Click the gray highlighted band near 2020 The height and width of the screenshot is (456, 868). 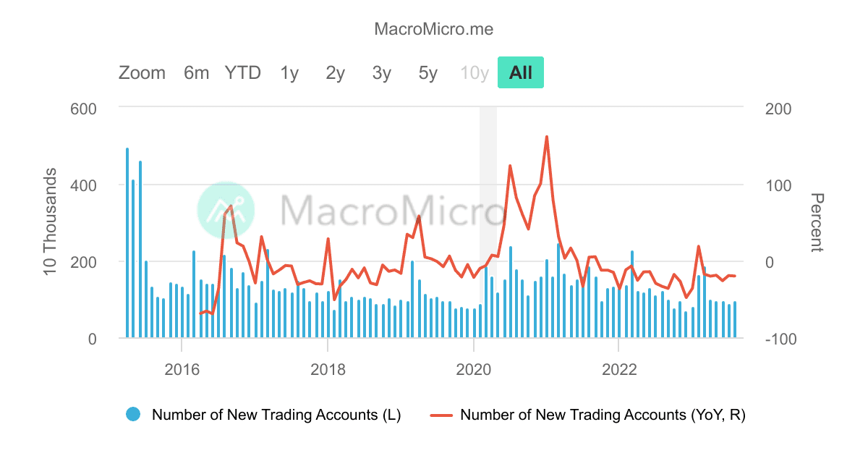coord(487,217)
